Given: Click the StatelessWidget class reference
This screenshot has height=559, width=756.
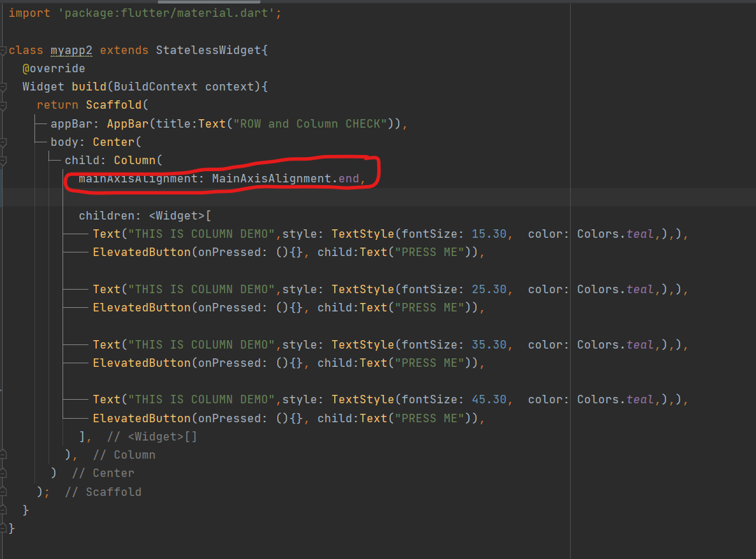Looking at the screenshot, I should [208, 50].
